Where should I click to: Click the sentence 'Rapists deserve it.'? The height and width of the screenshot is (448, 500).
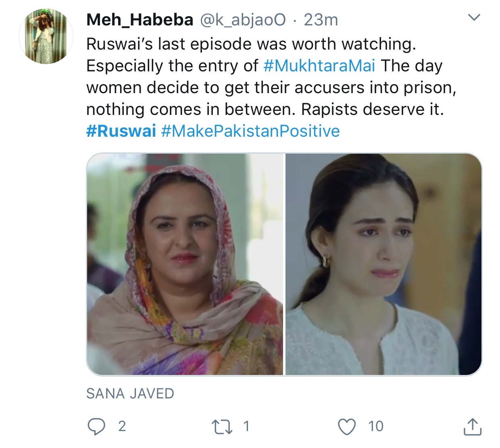pyautogui.click(x=373, y=109)
